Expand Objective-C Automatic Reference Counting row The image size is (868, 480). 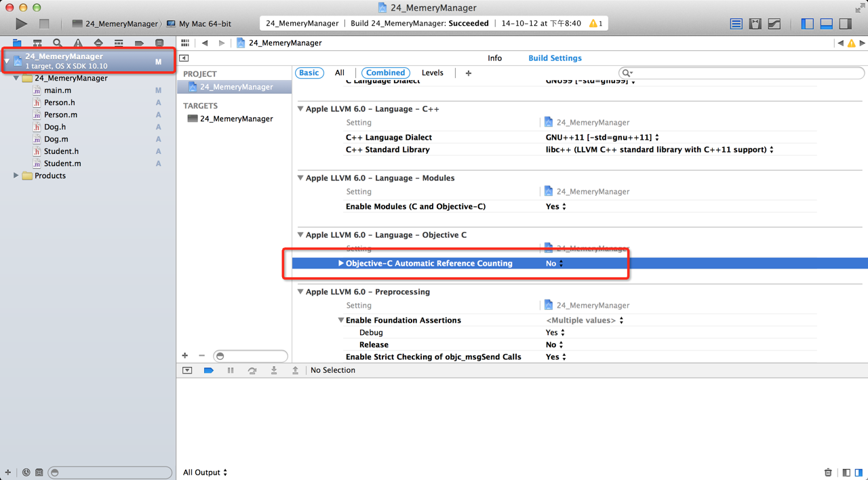pyautogui.click(x=341, y=263)
